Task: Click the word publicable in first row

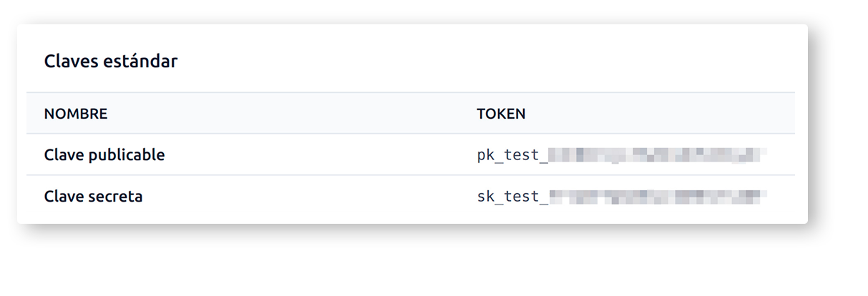Action: 127,155
